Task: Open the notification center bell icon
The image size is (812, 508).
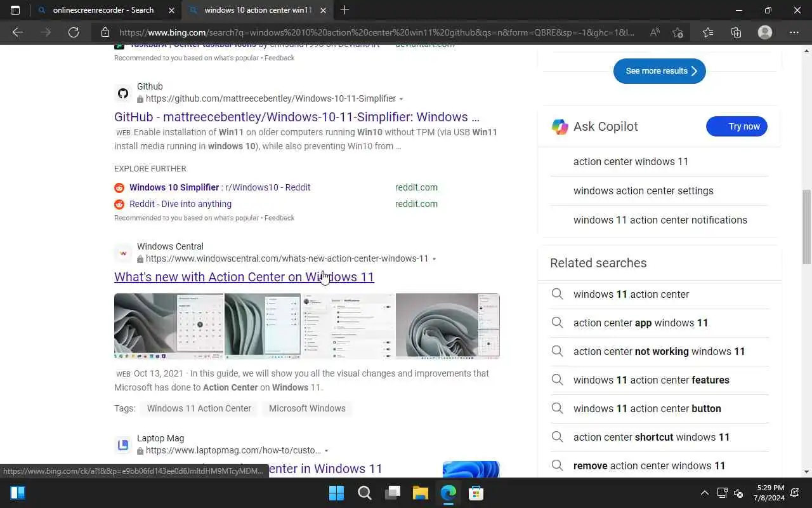Action: (796, 493)
